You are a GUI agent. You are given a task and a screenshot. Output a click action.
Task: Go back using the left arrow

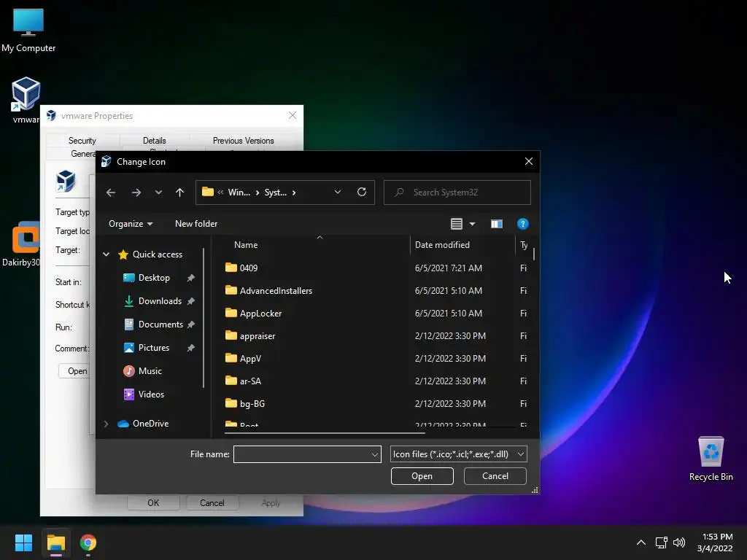point(111,192)
